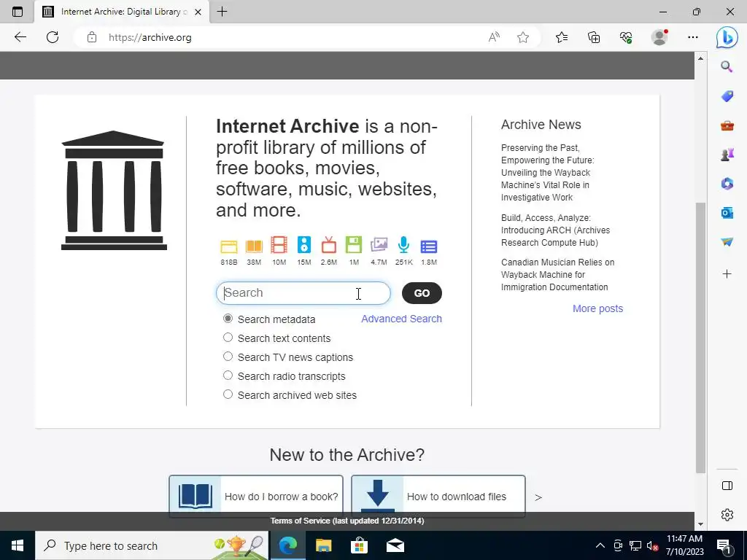
Task: Open the Bing chat sidebar icon
Action: 727,38
